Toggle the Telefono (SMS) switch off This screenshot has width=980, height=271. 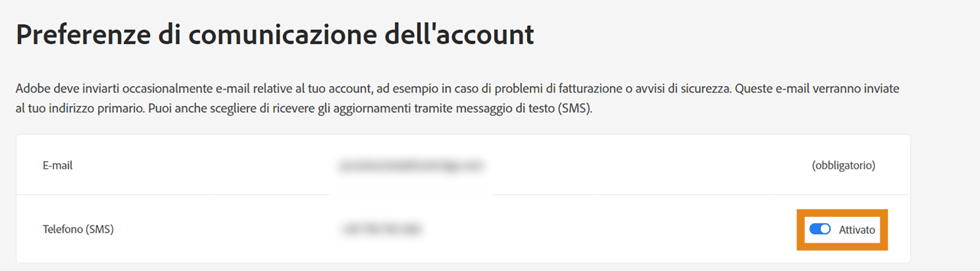pos(819,229)
